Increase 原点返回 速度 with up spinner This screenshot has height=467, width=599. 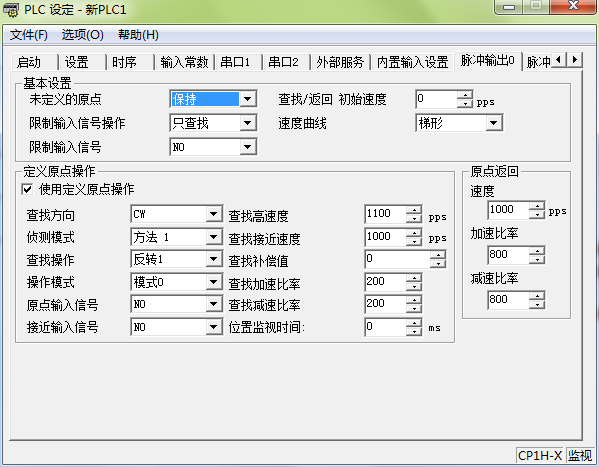(537, 206)
